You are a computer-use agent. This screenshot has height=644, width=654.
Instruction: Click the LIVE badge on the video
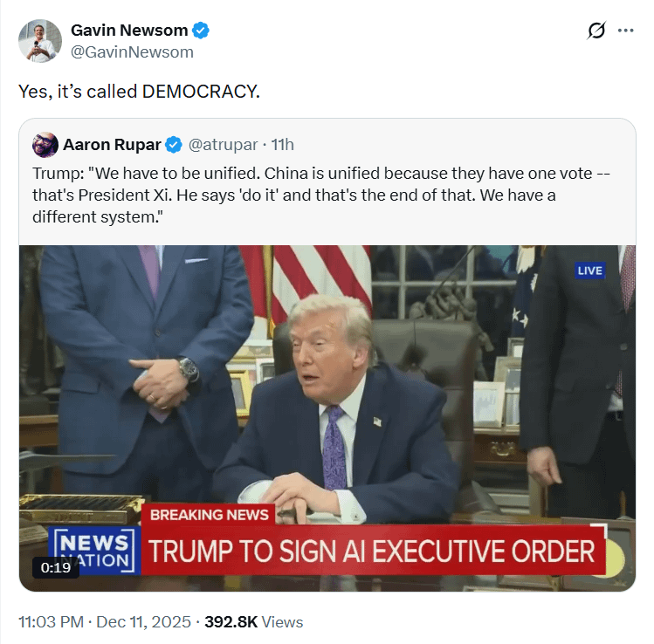click(x=589, y=271)
